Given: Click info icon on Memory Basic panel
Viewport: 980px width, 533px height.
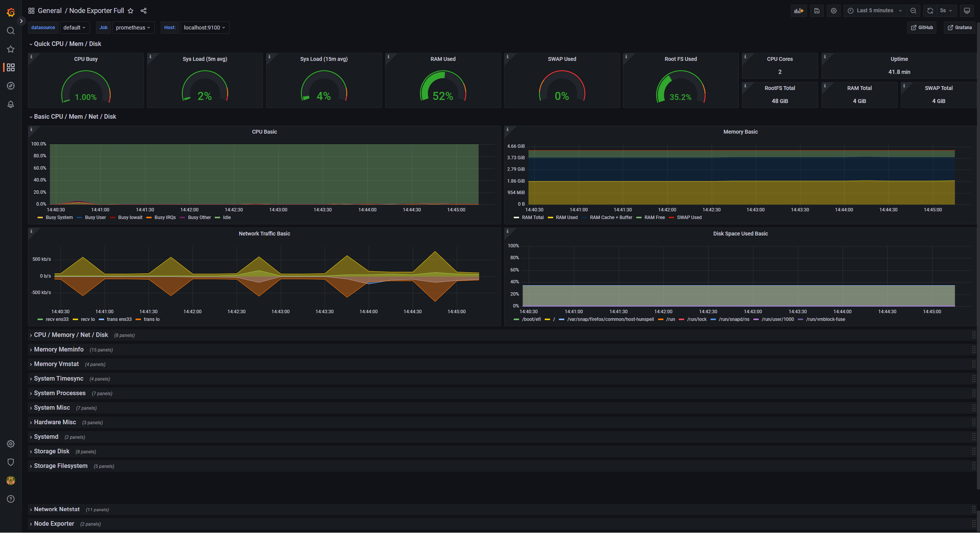Looking at the screenshot, I should [508, 129].
